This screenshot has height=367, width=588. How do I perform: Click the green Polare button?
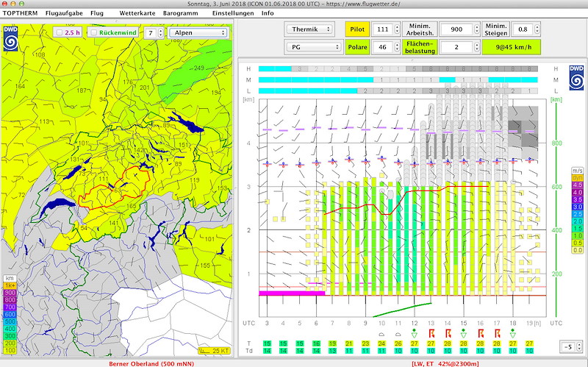[x=357, y=47]
